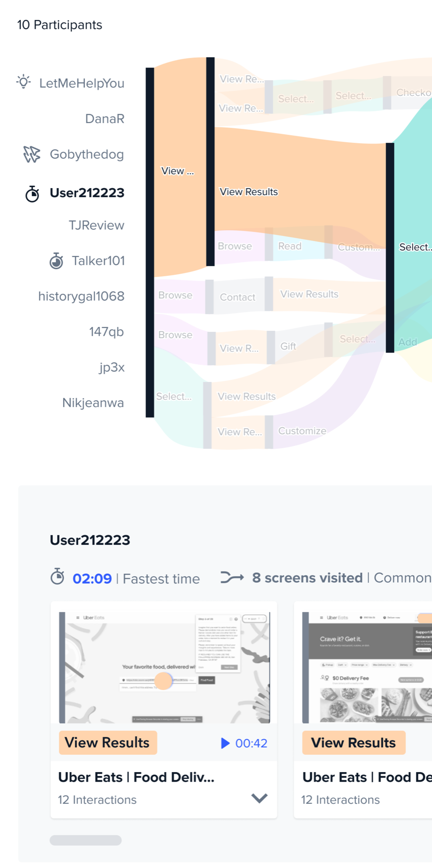Open the first Uber Eats screen thumbnail

coord(164,667)
